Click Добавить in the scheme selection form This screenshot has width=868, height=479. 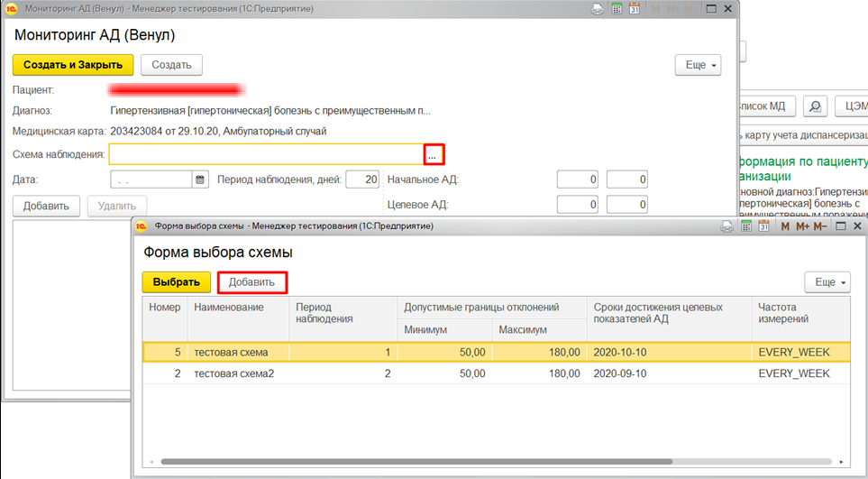click(251, 282)
